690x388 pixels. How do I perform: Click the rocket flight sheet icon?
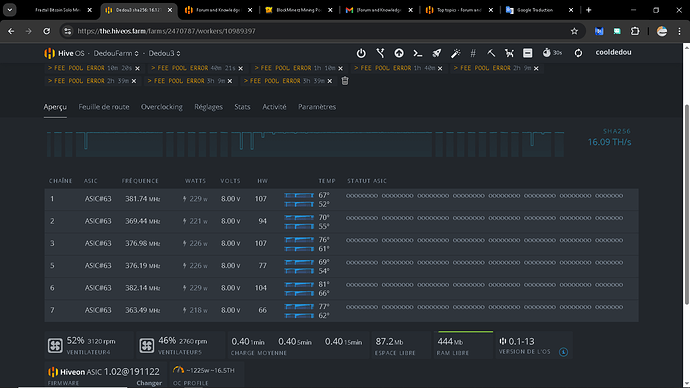[437, 53]
